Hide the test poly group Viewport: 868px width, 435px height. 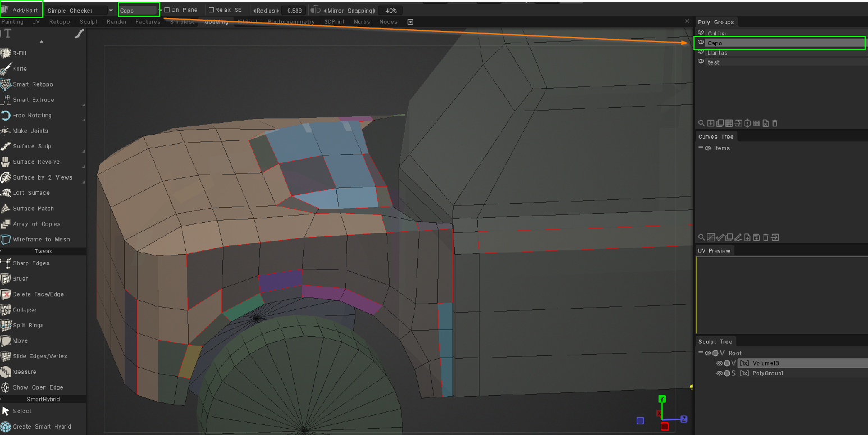(x=701, y=62)
